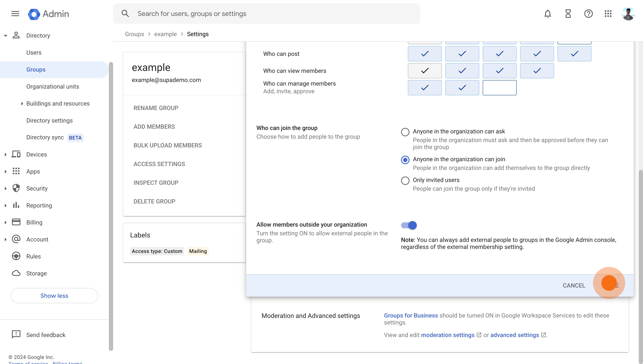Expand the Devices section arrow
This screenshot has height=364, width=643.
click(x=5, y=155)
